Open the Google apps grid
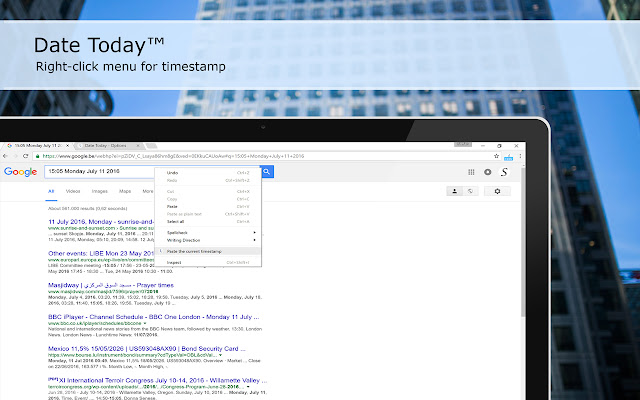 click(x=472, y=172)
